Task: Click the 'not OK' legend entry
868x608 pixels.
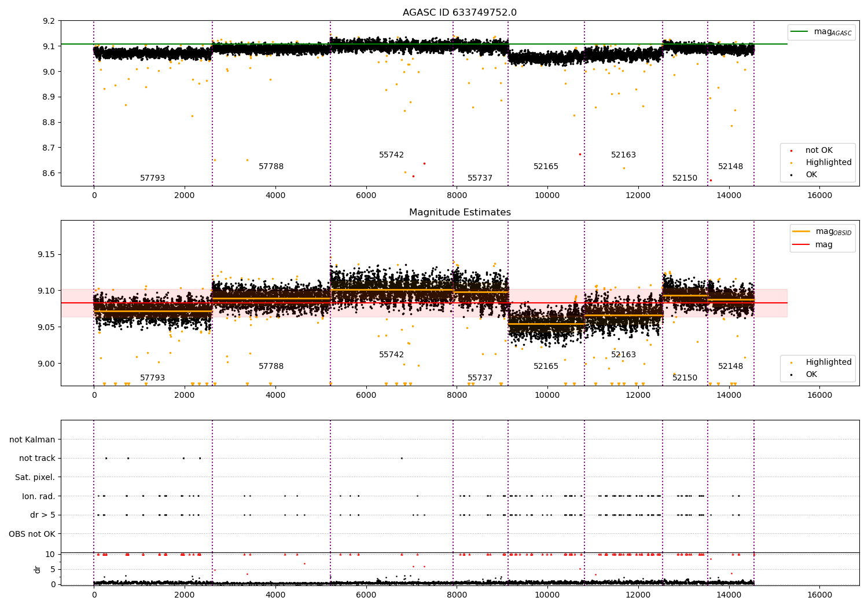Action: [x=819, y=151]
